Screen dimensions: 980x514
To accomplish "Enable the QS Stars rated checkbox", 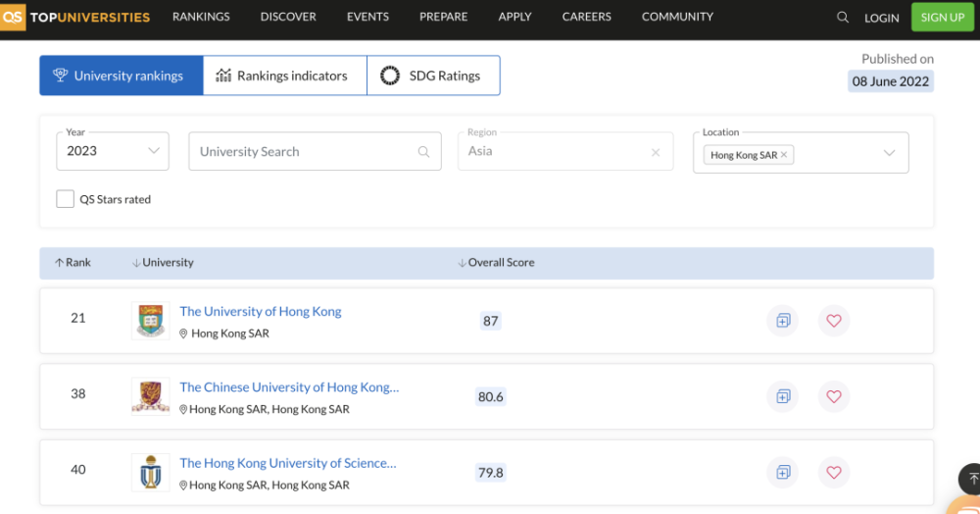I will click(65, 199).
